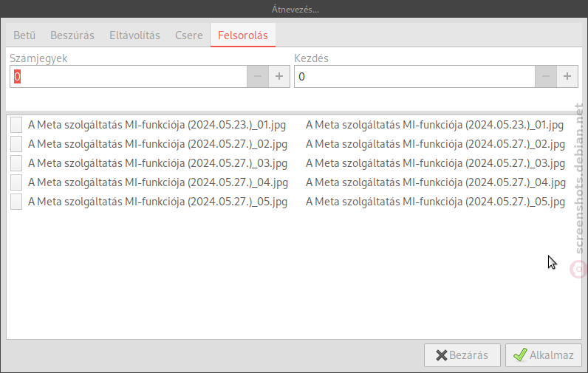Click the Számjegyek input field
The image size is (588, 373).
click(129, 77)
